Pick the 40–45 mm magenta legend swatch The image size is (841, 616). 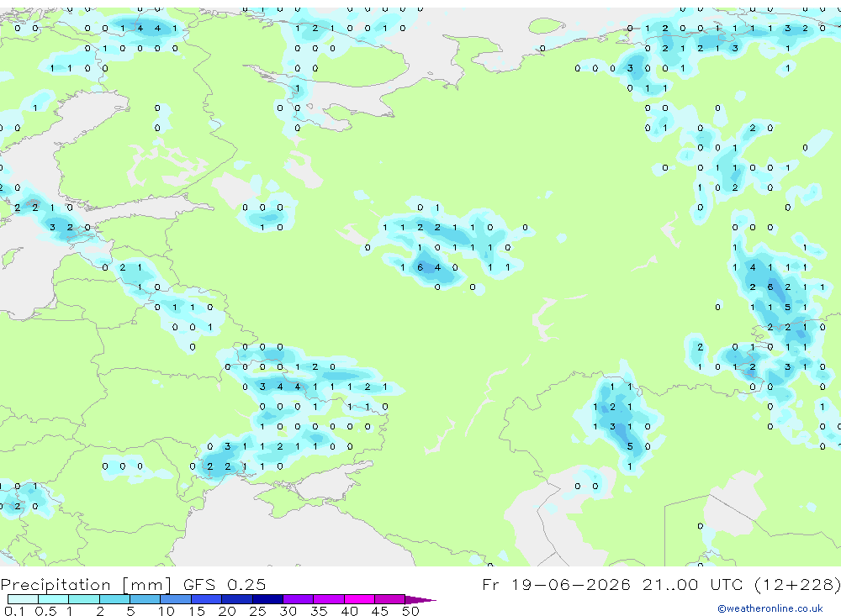(359, 599)
